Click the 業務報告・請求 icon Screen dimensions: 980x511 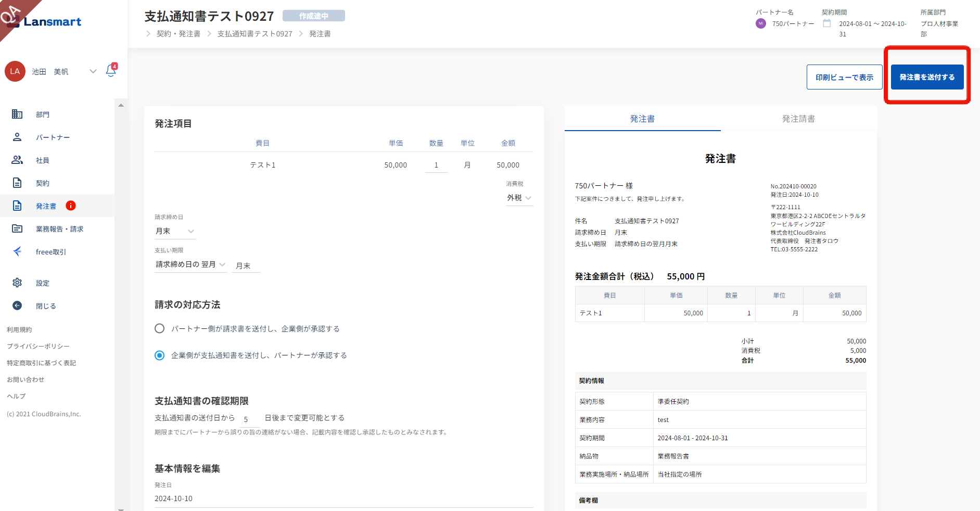click(x=17, y=228)
